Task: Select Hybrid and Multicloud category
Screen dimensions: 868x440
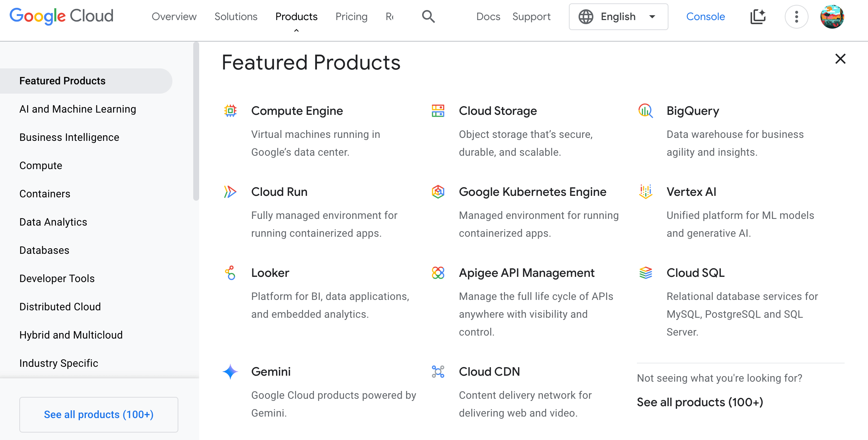Action: tap(71, 335)
